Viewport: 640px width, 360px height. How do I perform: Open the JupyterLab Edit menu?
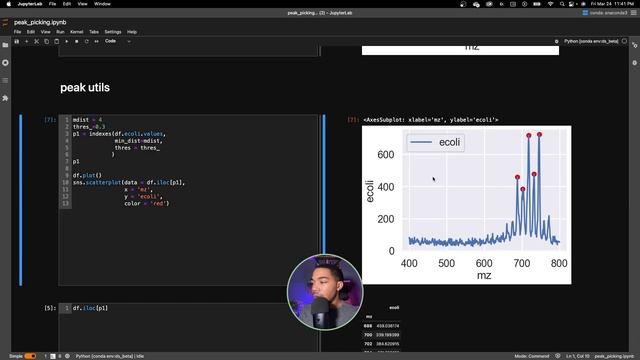click(31, 32)
